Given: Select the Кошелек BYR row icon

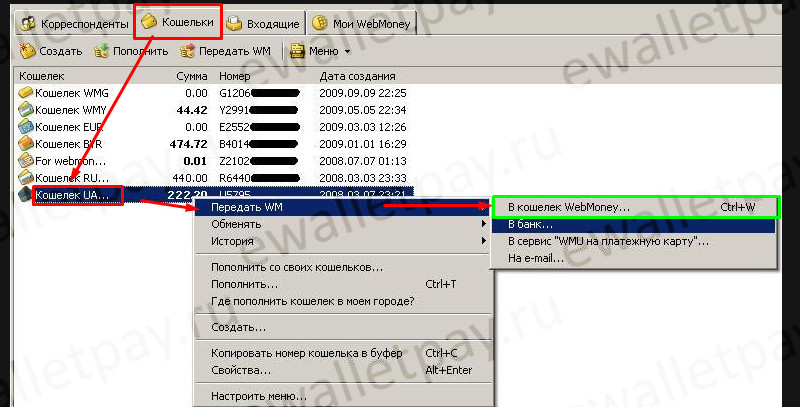Looking at the screenshot, I should tap(26, 144).
